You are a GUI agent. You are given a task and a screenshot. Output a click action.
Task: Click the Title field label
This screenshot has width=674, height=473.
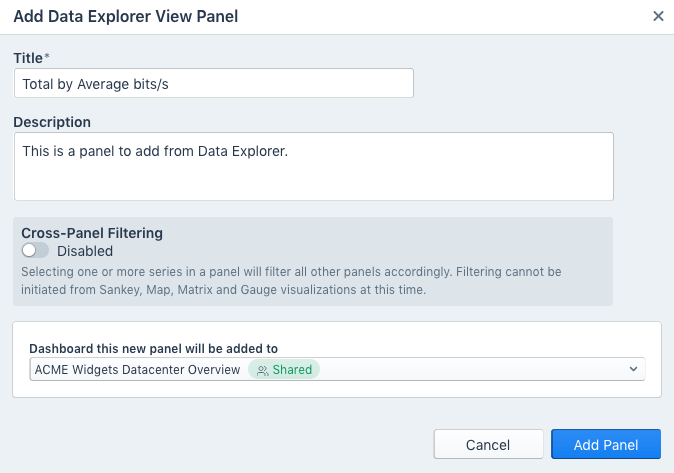[x=27, y=58]
